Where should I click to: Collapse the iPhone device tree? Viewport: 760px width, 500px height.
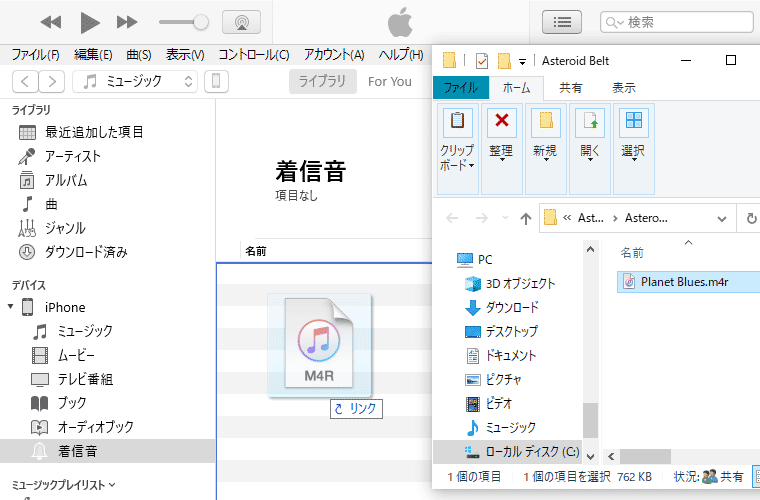point(10,307)
